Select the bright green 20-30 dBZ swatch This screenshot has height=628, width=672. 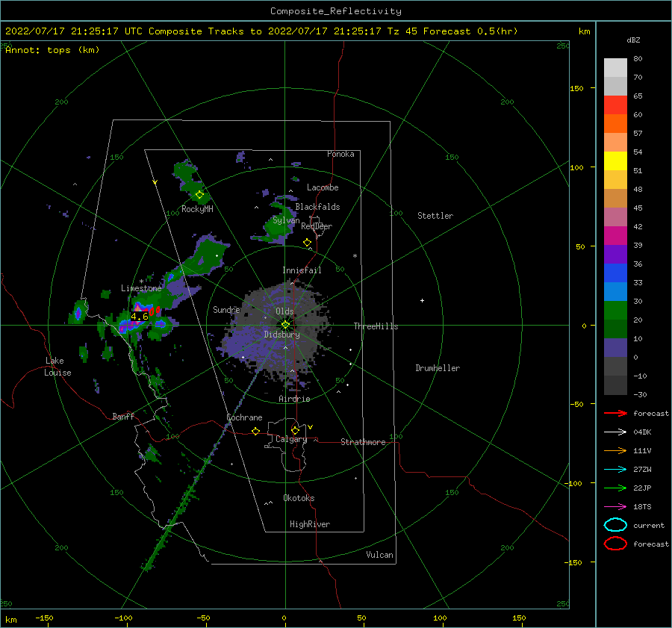pyautogui.click(x=615, y=311)
